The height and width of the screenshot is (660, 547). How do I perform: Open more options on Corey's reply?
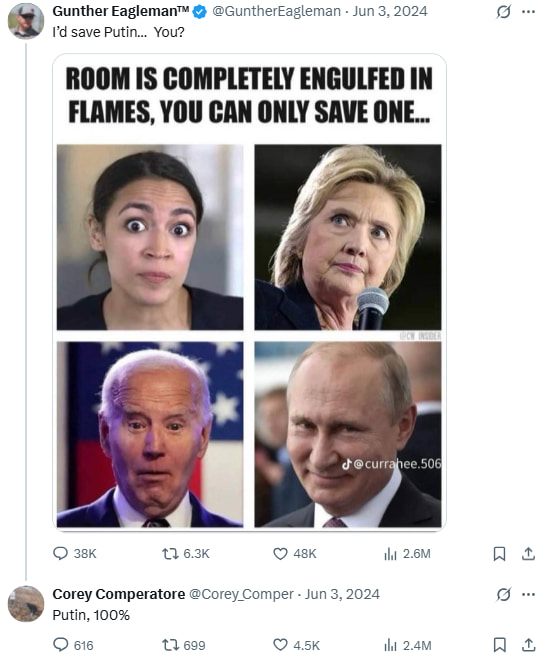pos(528,594)
